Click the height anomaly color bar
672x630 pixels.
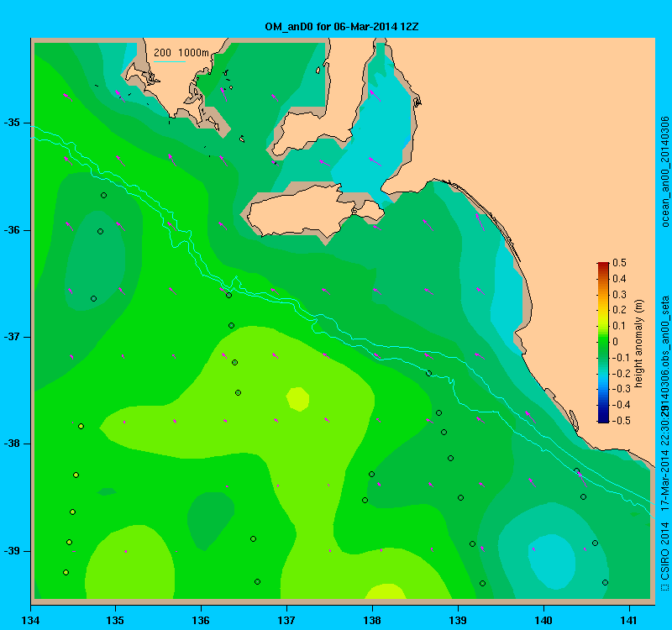603,342
